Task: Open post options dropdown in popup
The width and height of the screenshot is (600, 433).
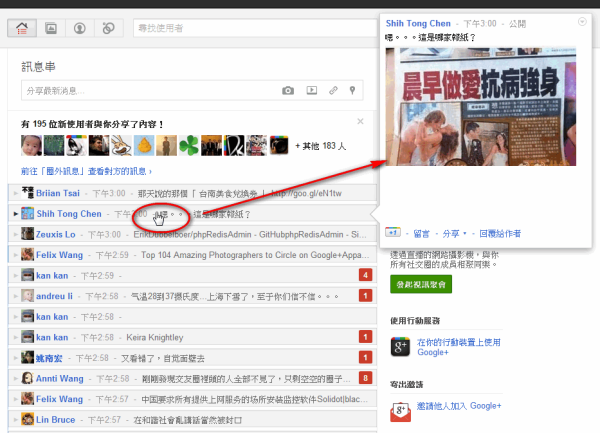Action: [x=582, y=22]
